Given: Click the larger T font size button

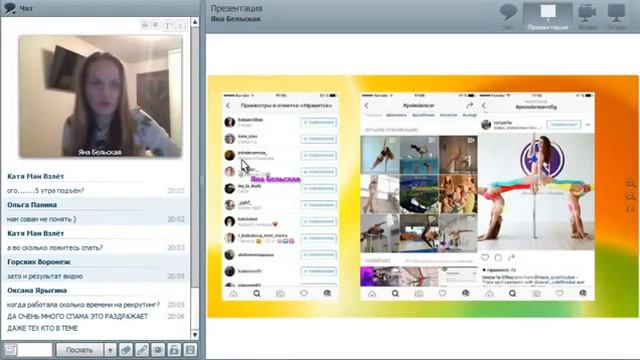Looking at the screenshot, I should [x=168, y=26].
